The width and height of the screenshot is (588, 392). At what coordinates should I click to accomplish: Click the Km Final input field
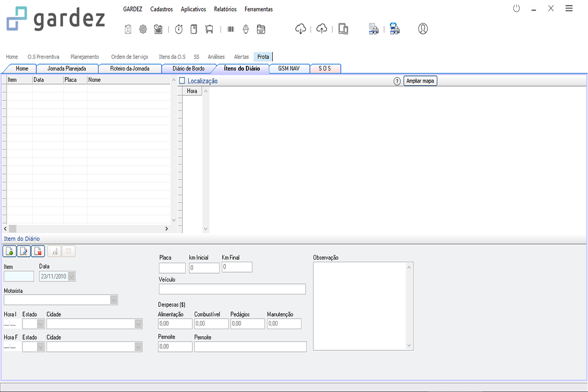coord(237,267)
